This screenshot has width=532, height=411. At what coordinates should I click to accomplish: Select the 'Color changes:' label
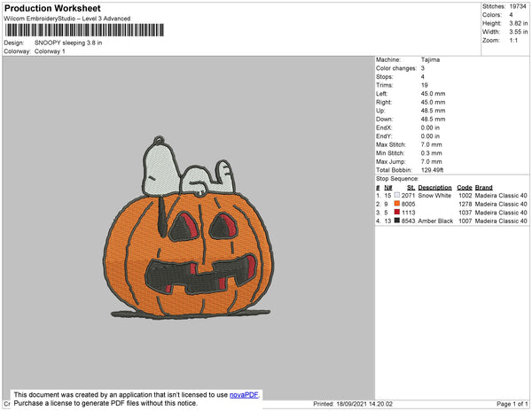coord(396,68)
